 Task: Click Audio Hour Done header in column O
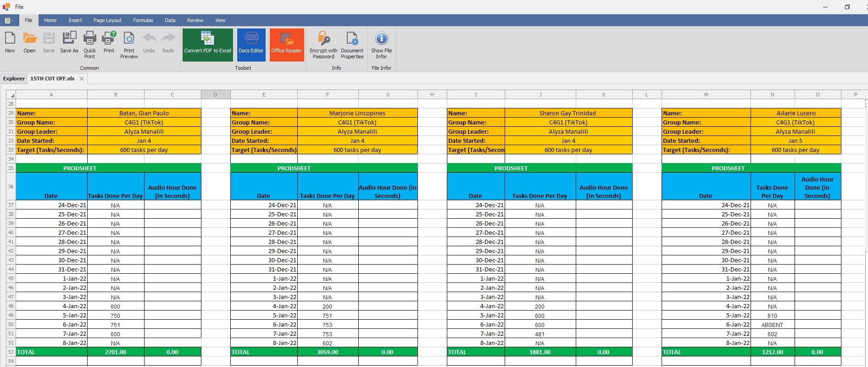click(x=818, y=186)
